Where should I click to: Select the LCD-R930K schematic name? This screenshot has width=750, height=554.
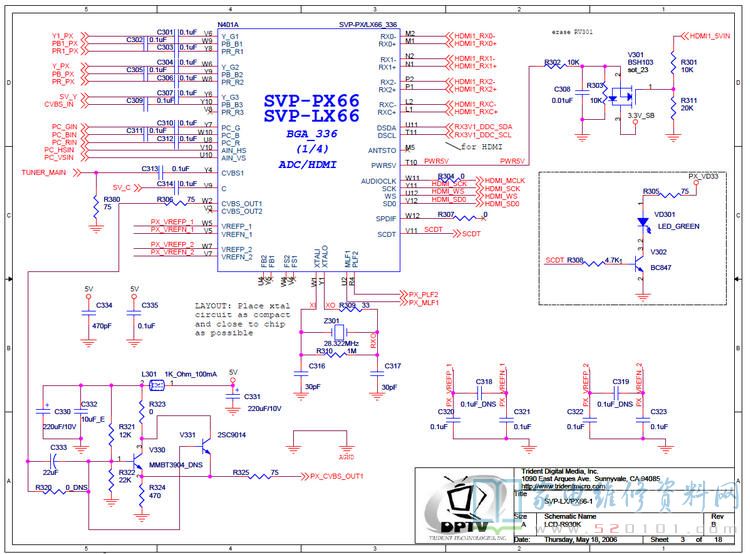pos(563,524)
